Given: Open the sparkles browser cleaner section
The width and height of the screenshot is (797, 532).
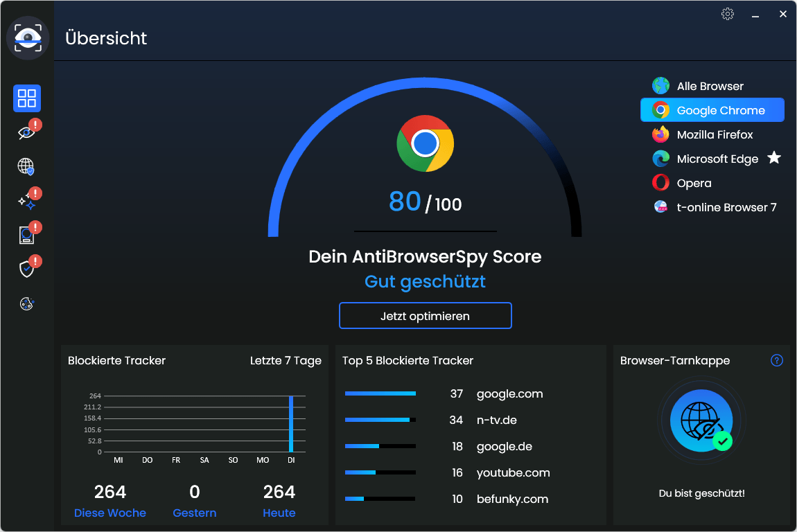Looking at the screenshot, I should 26,200.
